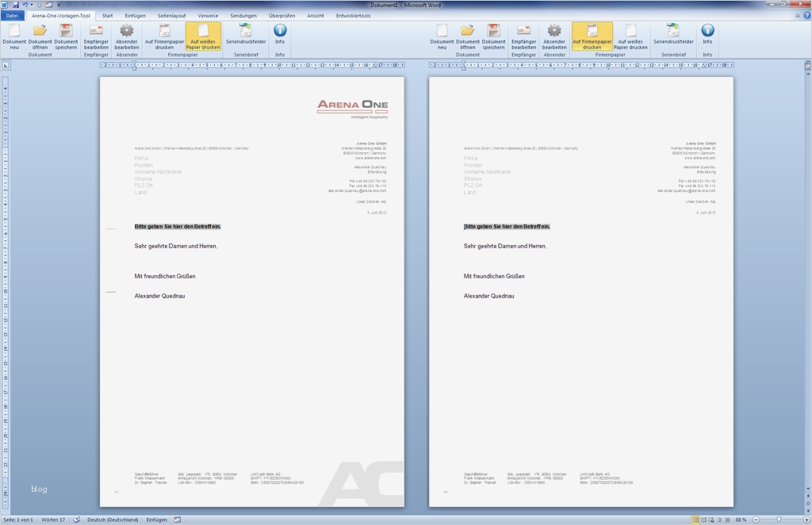The height and width of the screenshot is (525, 812).
Task: Click the zoom in plus button
Action: [x=806, y=519]
